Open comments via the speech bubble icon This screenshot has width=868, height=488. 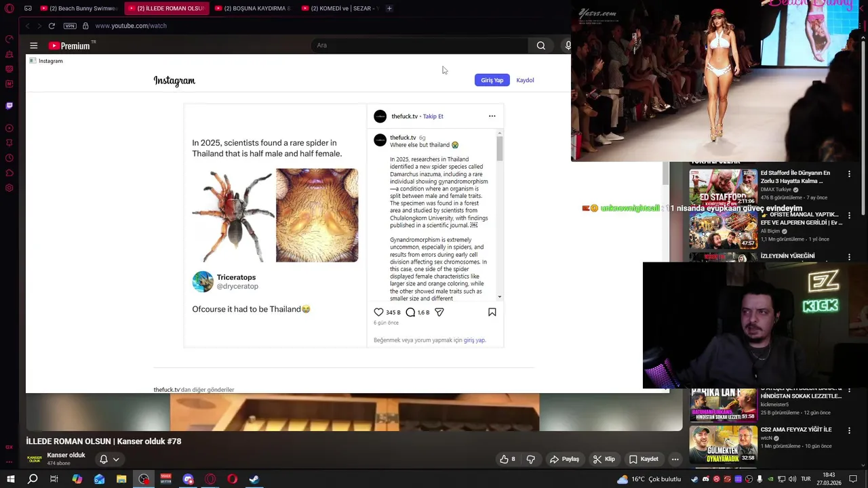[410, 312]
